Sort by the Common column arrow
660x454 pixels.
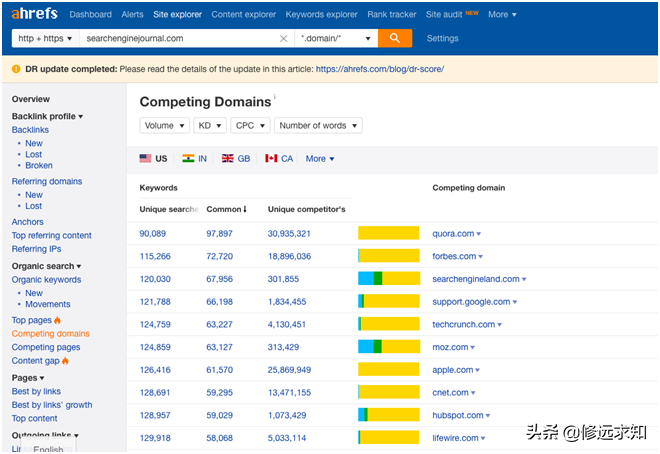(245, 209)
